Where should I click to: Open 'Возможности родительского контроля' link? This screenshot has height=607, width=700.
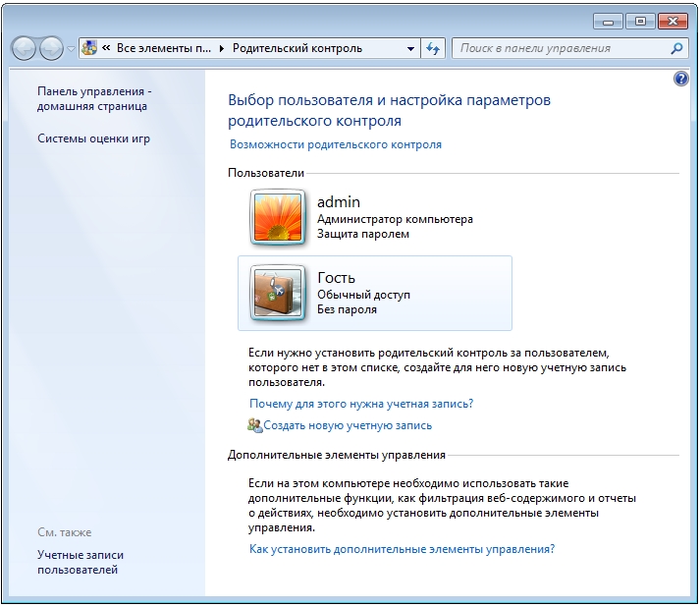336,144
